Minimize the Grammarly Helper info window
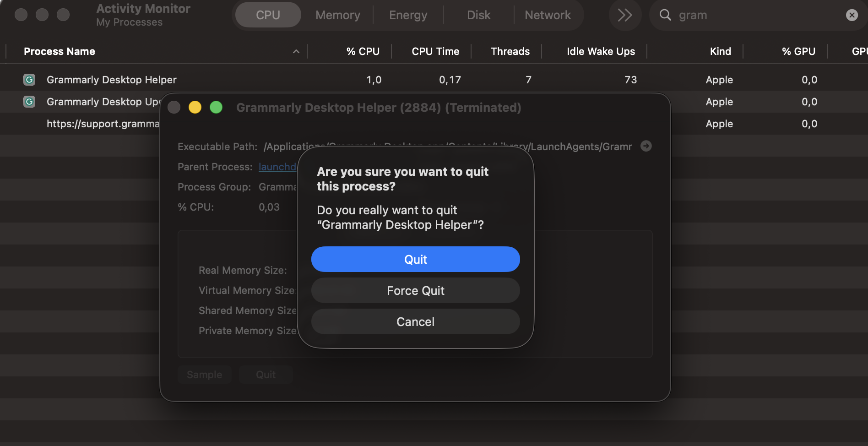This screenshot has width=868, height=446. (195, 107)
